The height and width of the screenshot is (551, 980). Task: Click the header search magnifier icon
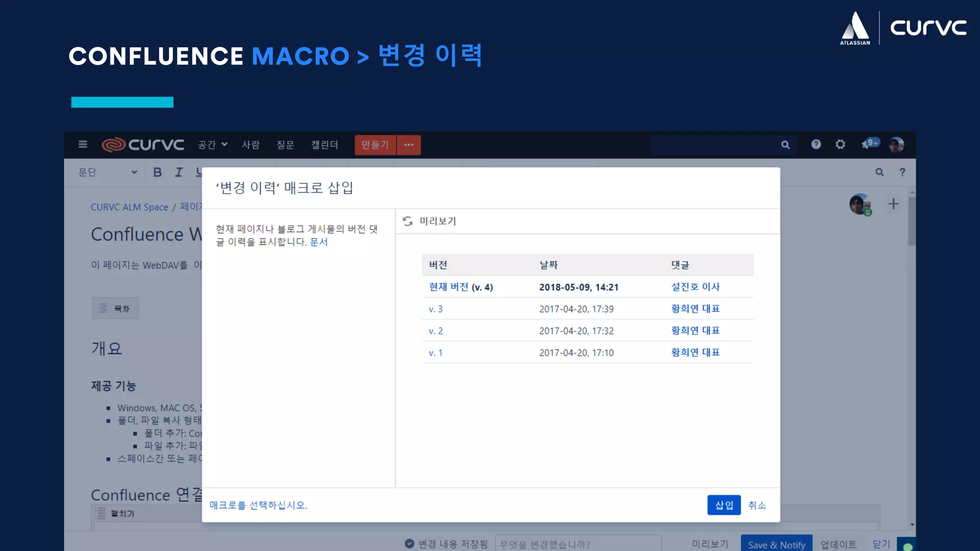point(785,144)
